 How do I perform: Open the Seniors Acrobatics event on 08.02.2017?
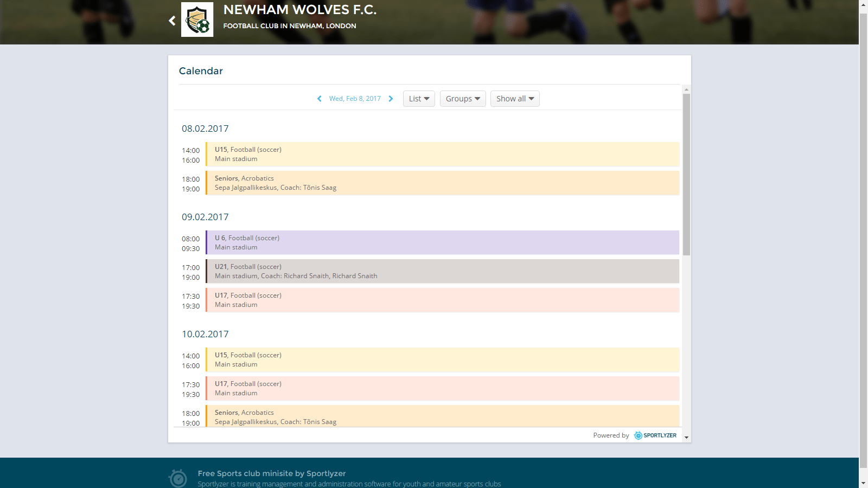[442, 183]
